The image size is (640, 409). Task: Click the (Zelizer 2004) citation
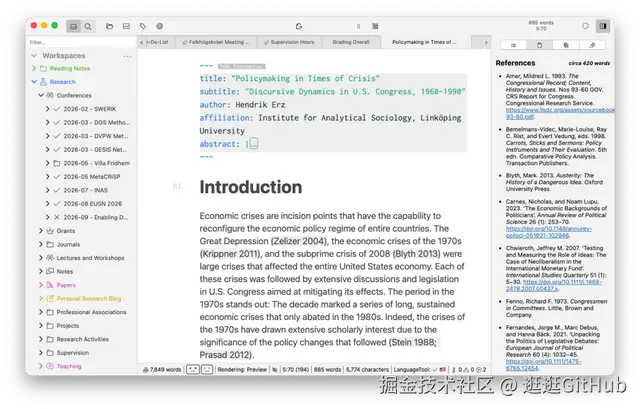[x=299, y=241]
